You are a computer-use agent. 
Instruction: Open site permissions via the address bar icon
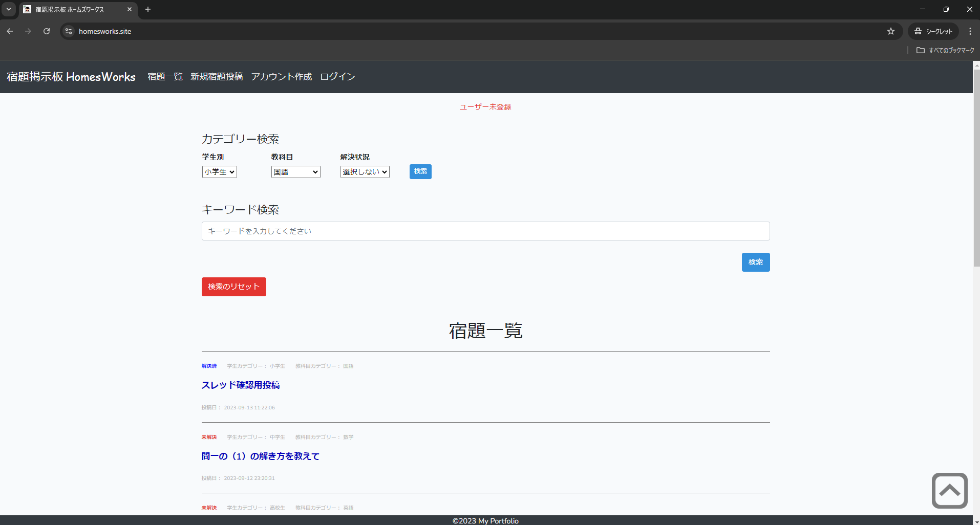pyautogui.click(x=68, y=31)
